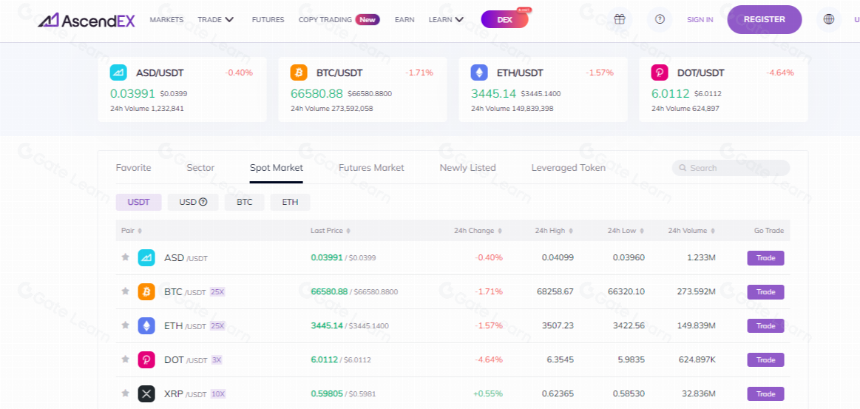This screenshot has height=409, width=860.
Task: Select the BTC quote filter
Action: (245, 202)
